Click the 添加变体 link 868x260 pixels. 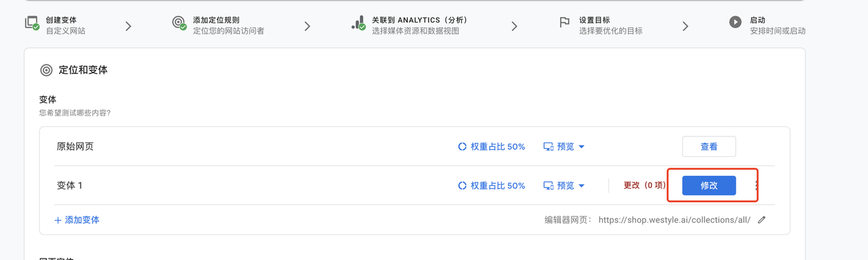pos(77,220)
